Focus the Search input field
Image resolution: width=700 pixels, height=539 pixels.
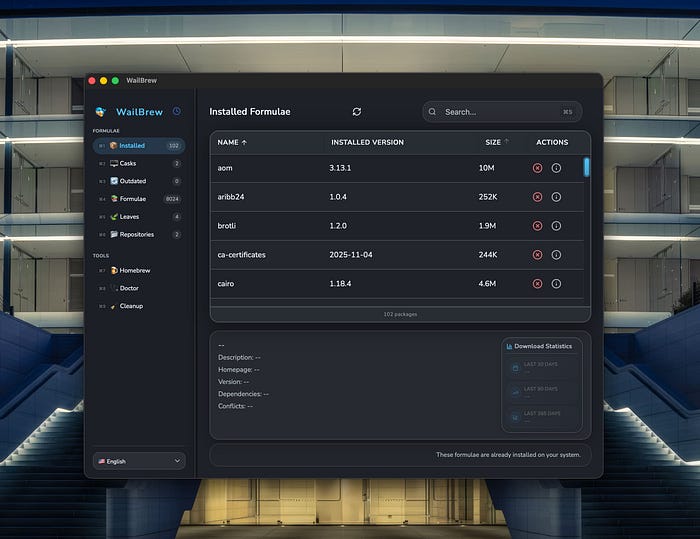(x=502, y=112)
